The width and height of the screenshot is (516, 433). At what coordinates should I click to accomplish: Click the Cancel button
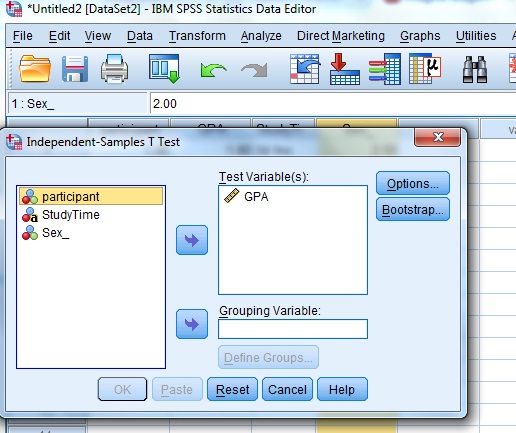[287, 389]
